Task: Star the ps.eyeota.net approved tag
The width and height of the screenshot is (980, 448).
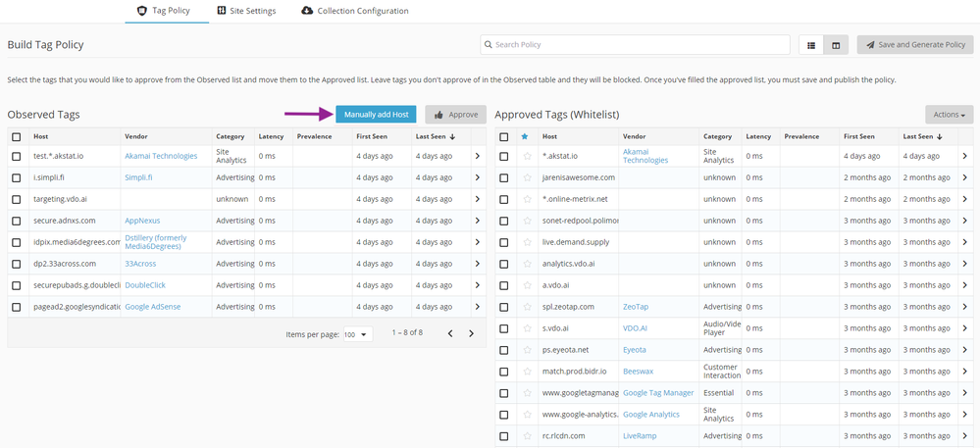Action: click(527, 350)
